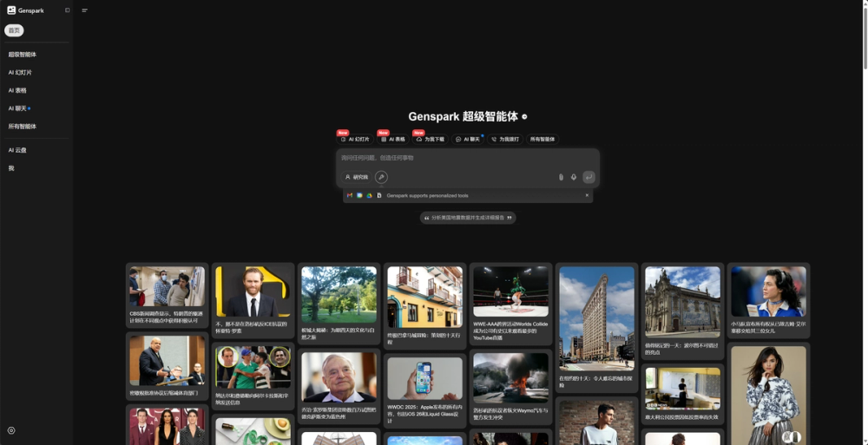Open 超级智能体 in the sidebar
Screen dimensions: 868x445
[x=23, y=55]
